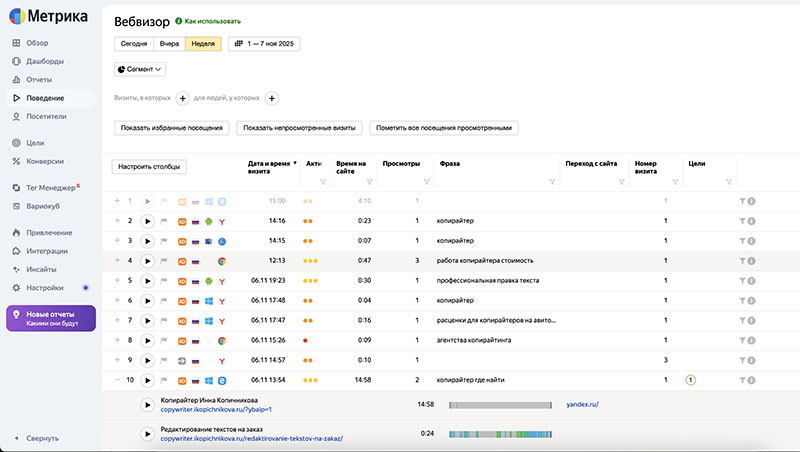Expand the details of visit 5
This screenshot has width=800, height=452.
point(117,280)
